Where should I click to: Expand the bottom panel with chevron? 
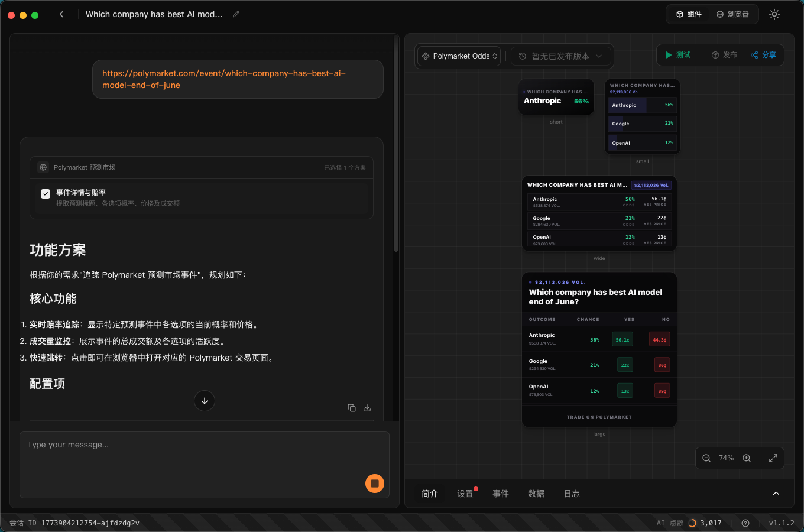click(x=776, y=494)
